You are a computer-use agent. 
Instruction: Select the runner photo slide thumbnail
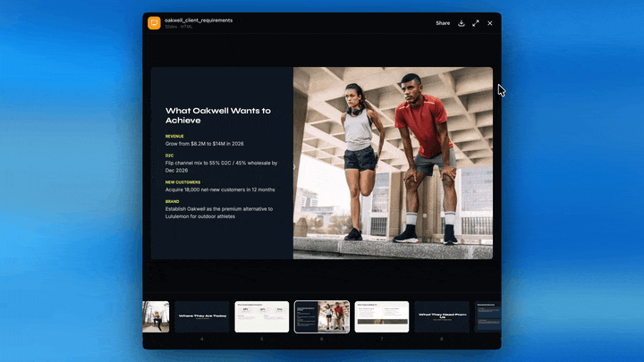(x=156, y=316)
